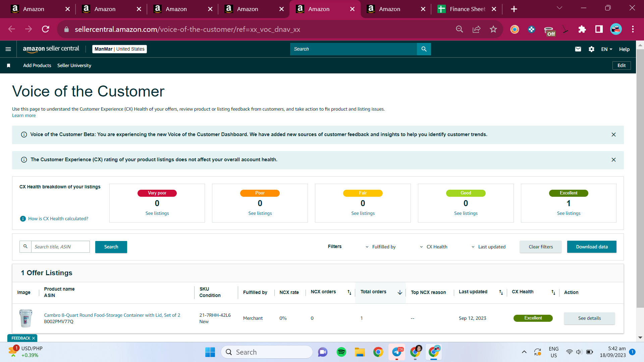This screenshot has width=644, height=362.
Task: Bookmark this page with the star icon
Action: tap(493, 29)
